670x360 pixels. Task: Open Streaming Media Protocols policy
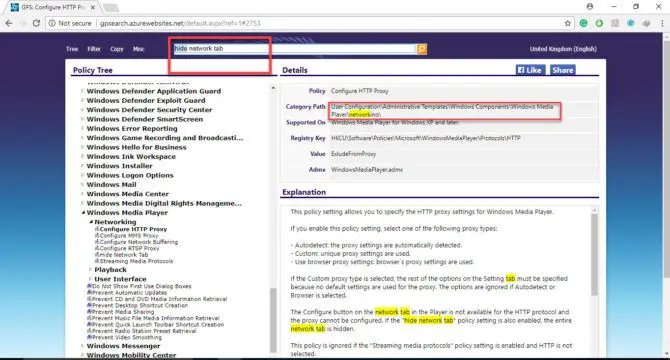pos(136,261)
